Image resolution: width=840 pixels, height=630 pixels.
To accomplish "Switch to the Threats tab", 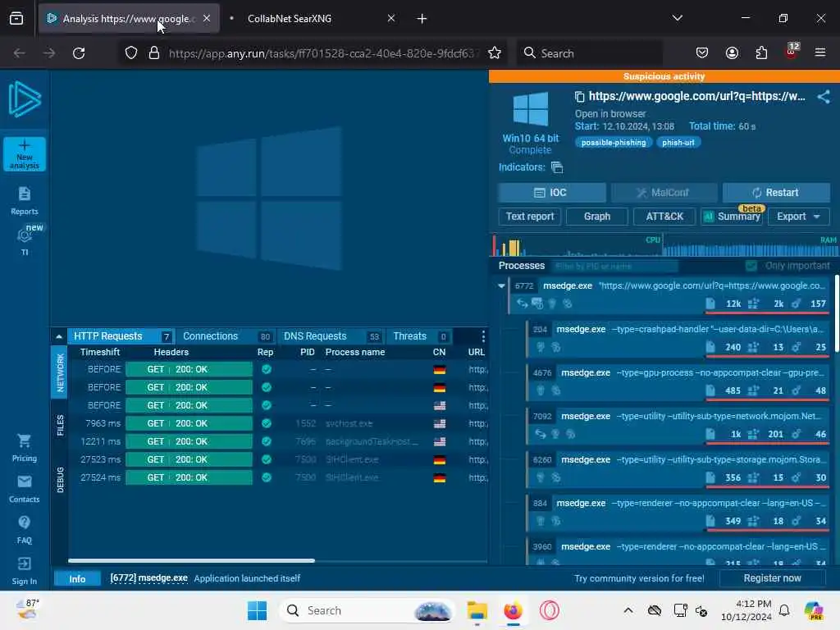I will coord(419,336).
